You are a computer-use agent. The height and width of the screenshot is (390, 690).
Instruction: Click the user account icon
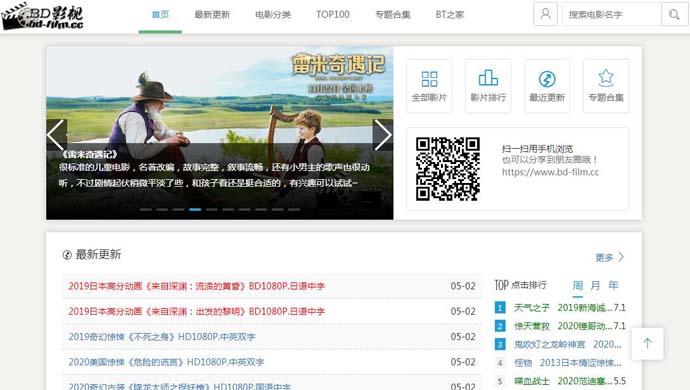pos(545,14)
